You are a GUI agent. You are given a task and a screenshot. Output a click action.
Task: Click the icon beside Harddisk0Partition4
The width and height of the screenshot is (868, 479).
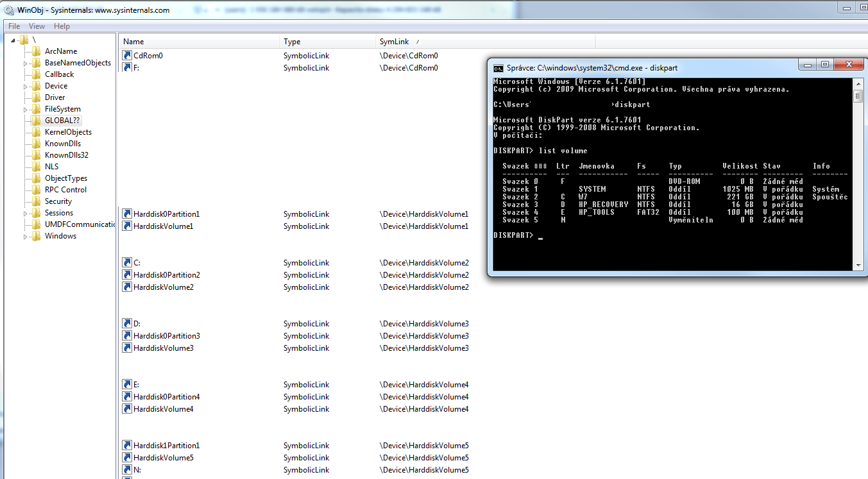coord(127,397)
